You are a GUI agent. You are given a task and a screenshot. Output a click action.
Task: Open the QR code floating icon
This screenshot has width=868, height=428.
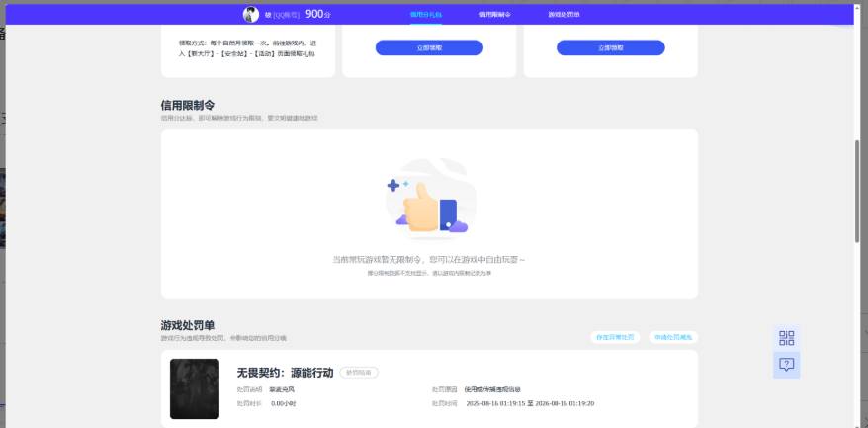click(x=786, y=338)
